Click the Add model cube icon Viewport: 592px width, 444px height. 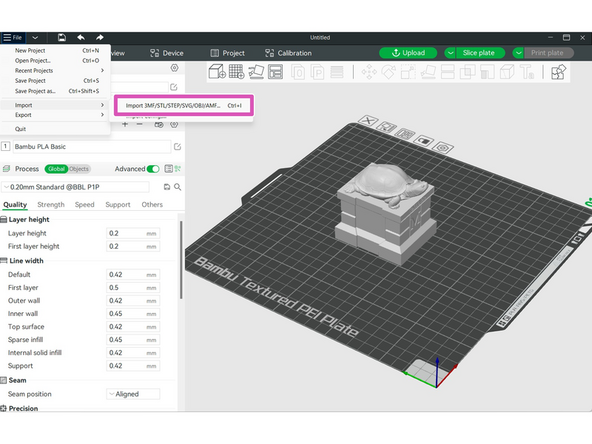pyautogui.click(x=217, y=71)
